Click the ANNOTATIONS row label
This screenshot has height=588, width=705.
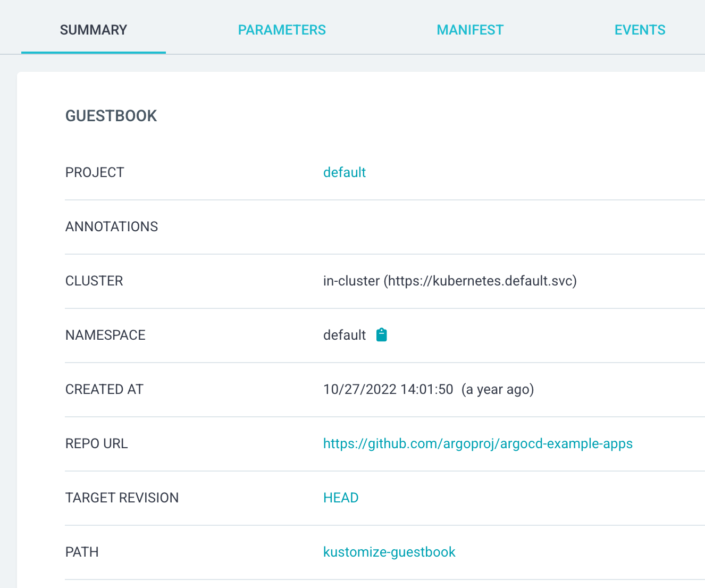point(112,226)
